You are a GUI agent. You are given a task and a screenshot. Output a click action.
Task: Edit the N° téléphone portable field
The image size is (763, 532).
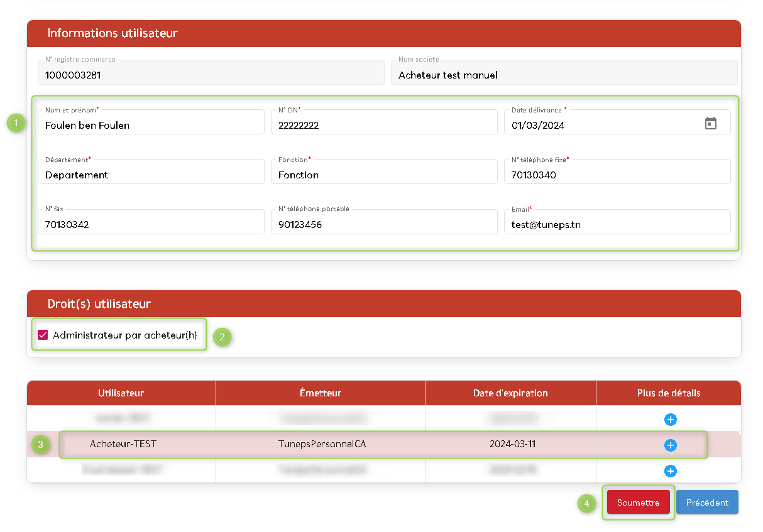pos(383,224)
